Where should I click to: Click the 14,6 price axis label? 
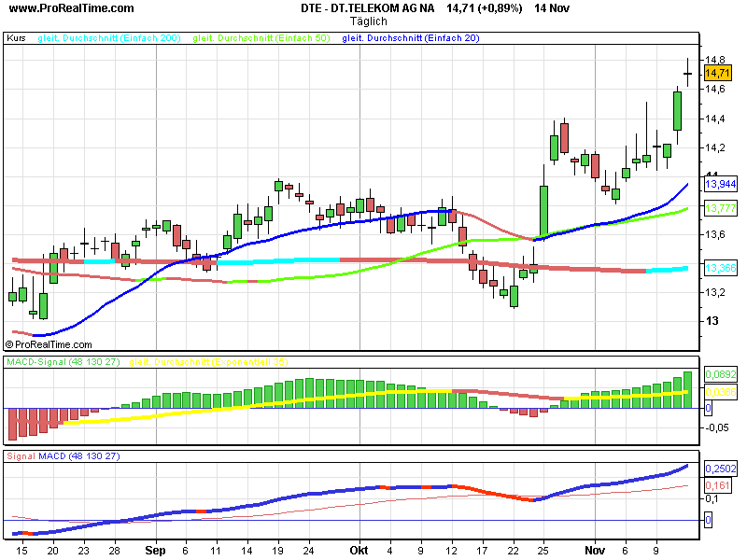click(x=714, y=89)
